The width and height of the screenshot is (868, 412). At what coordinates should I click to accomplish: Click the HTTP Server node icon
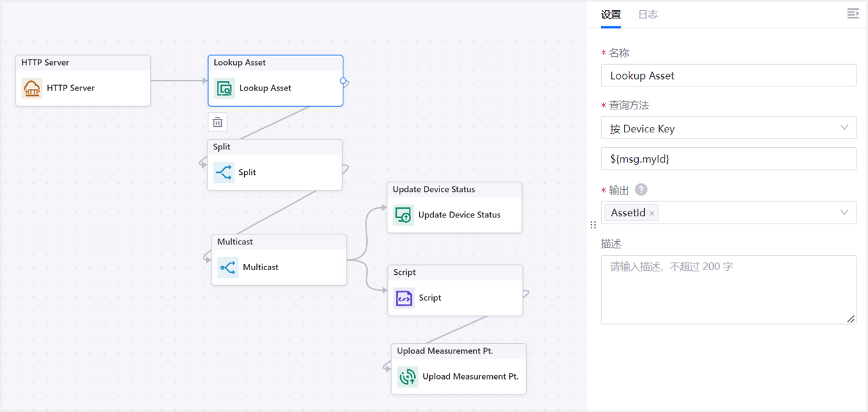point(32,88)
